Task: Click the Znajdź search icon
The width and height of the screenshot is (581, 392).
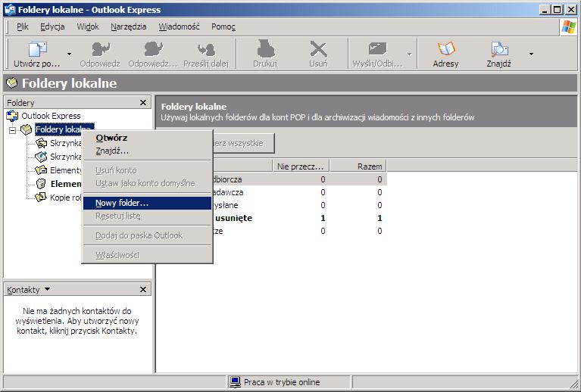Action: (498, 49)
